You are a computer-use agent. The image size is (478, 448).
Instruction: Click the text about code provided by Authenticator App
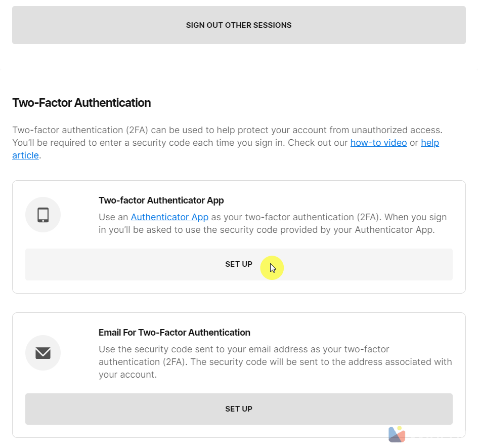click(x=314, y=230)
